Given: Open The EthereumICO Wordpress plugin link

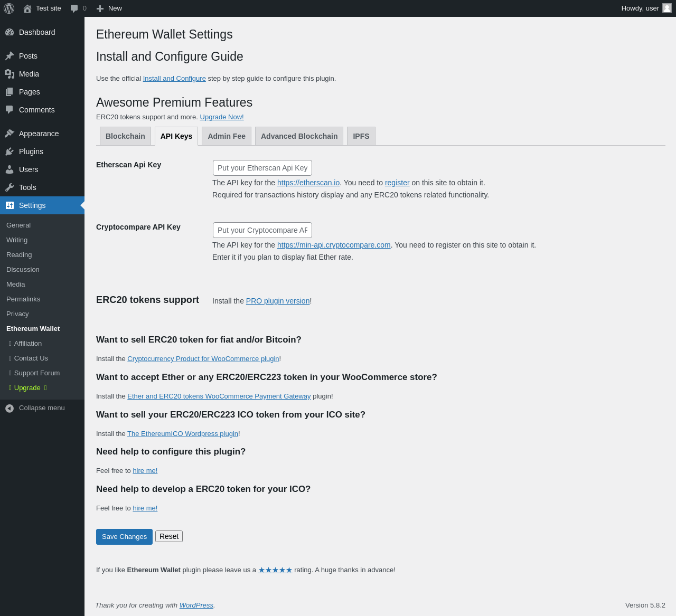Looking at the screenshot, I should pyautogui.click(x=183, y=434).
